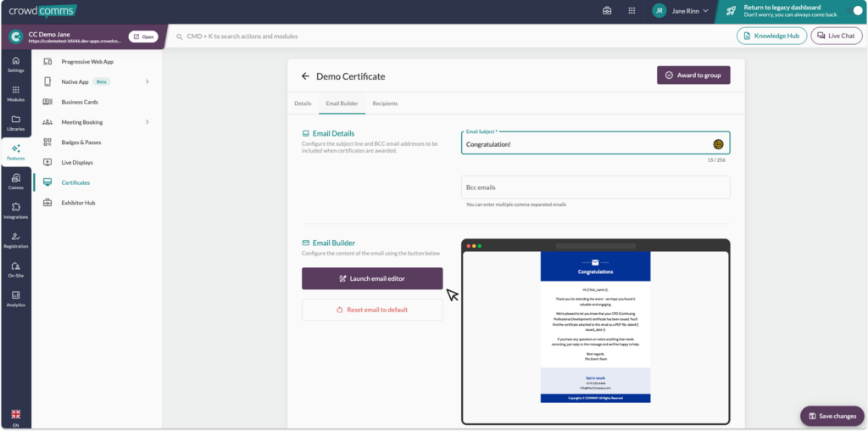Click the back arrow beside Demo Certificate
The image size is (868, 431).
coord(305,76)
